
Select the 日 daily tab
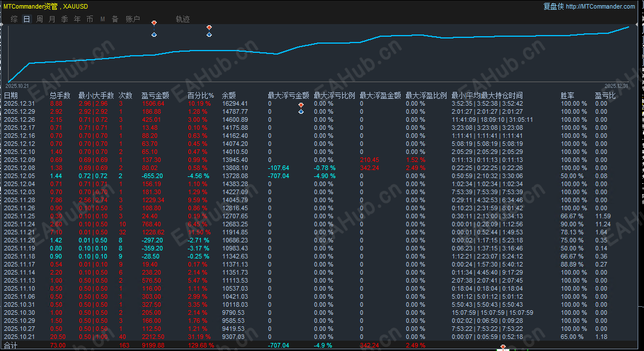click(27, 19)
